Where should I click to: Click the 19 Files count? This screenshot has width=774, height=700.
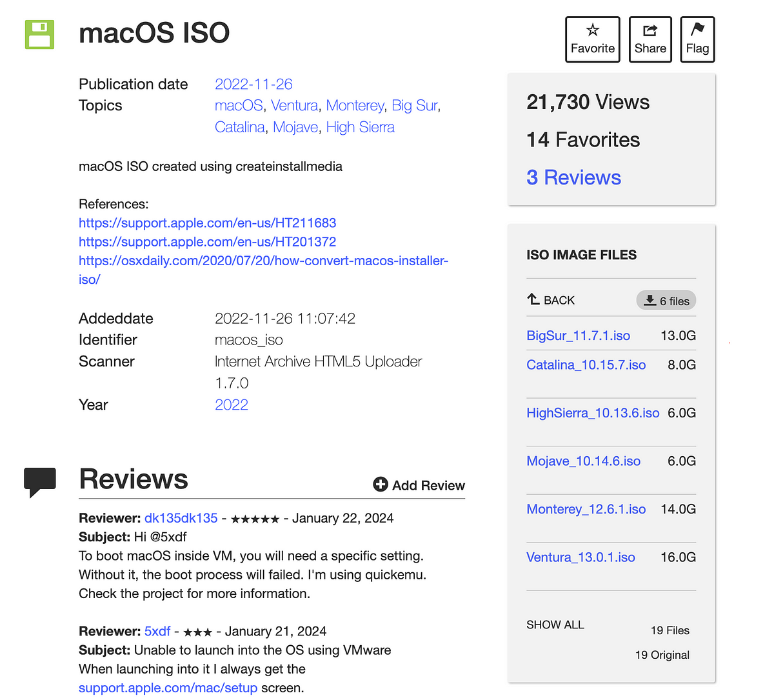[x=670, y=630]
